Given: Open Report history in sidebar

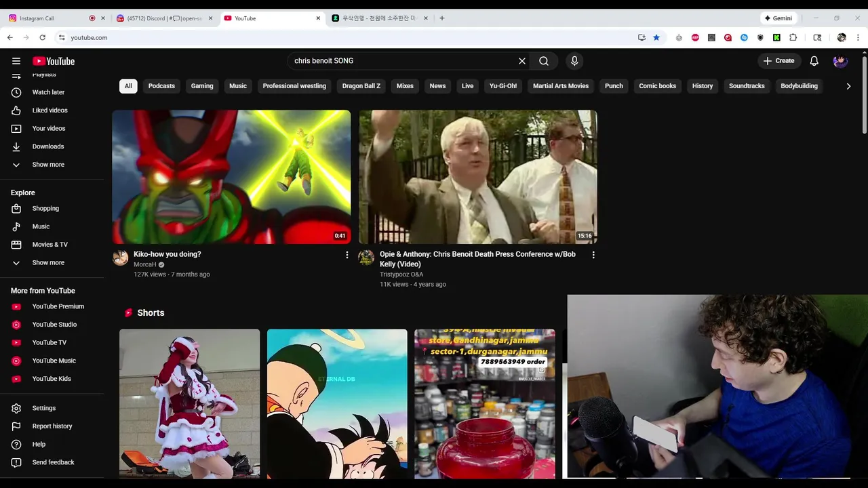Looking at the screenshot, I should click(52, 426).
